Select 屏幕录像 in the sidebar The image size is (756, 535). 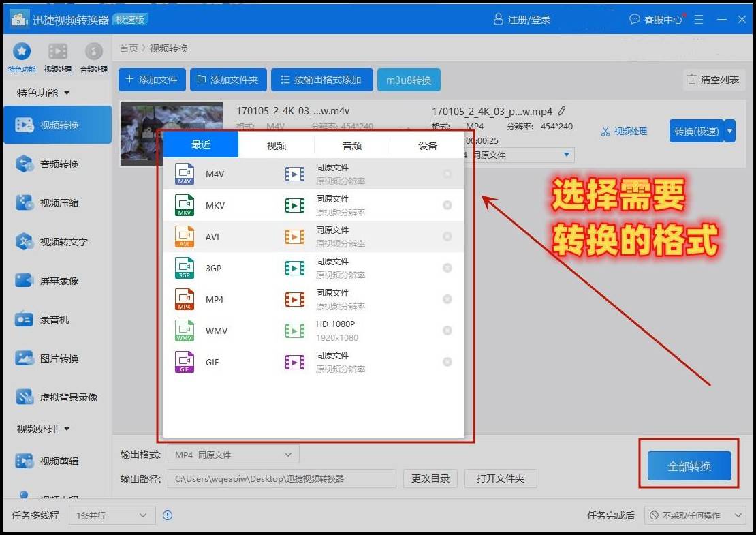point(57,280)
